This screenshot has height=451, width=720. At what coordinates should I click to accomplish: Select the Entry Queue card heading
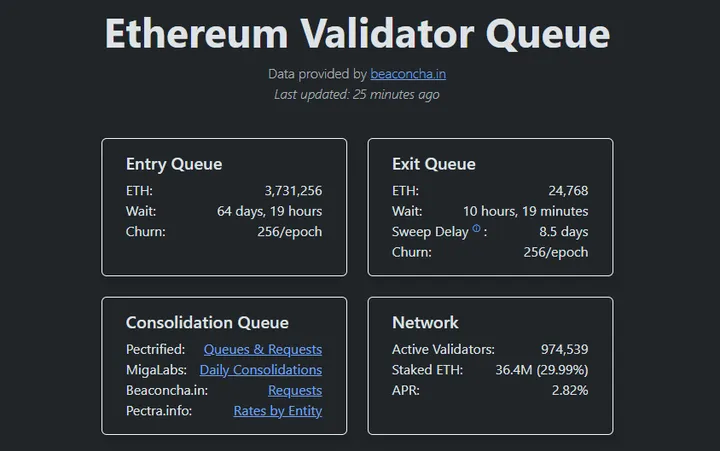pos(174,164)
